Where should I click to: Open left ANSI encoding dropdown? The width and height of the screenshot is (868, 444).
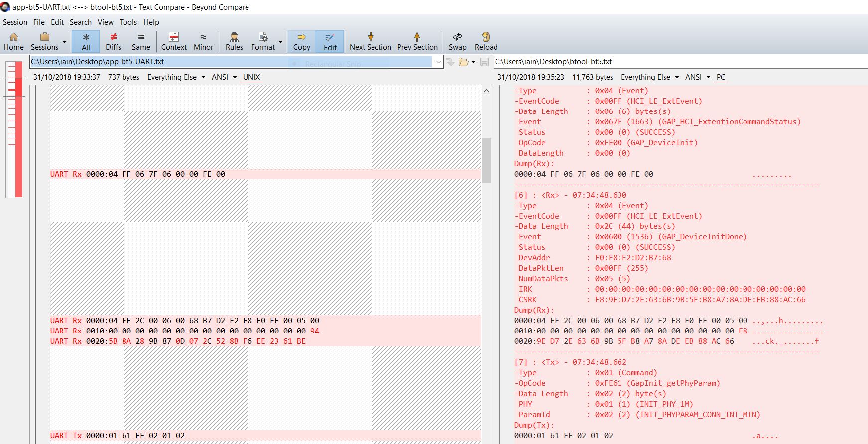[x=224, y=77]
